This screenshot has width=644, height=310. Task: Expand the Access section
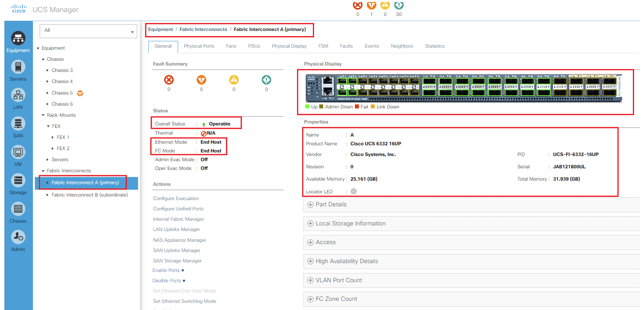310,242
